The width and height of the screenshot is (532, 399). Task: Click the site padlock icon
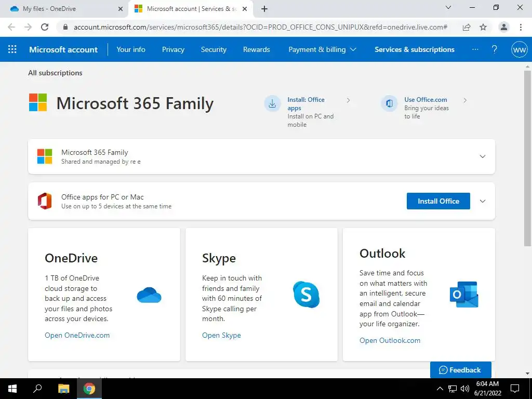tap(65, 27)
